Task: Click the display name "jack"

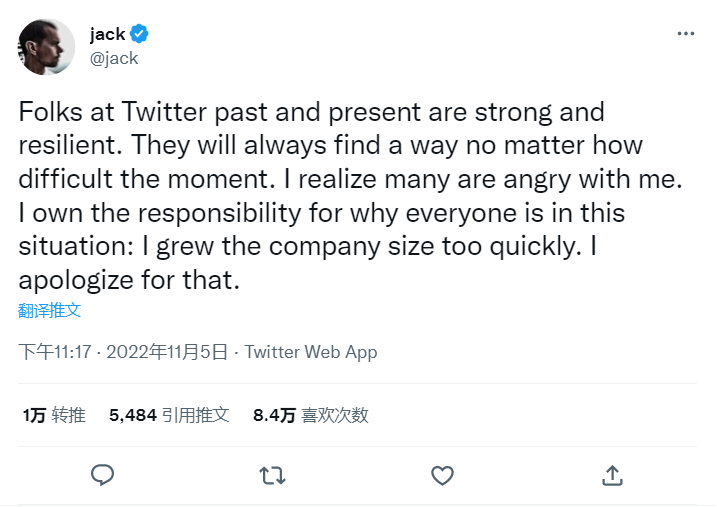Action: [107, 35]
